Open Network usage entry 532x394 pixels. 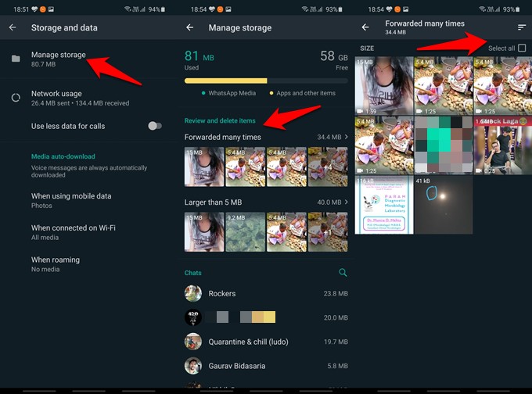(x=88, y=98)
